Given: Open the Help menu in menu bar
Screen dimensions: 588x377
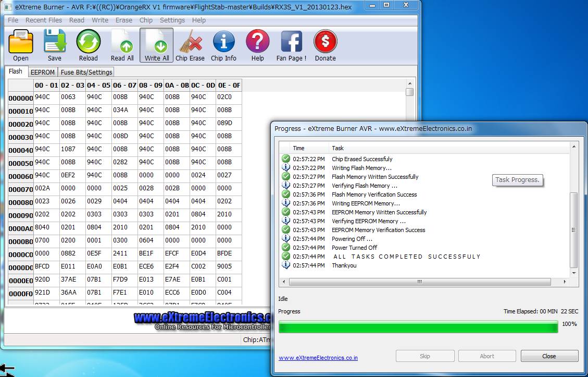Looking at the screenshot, I should pos(199,20).
